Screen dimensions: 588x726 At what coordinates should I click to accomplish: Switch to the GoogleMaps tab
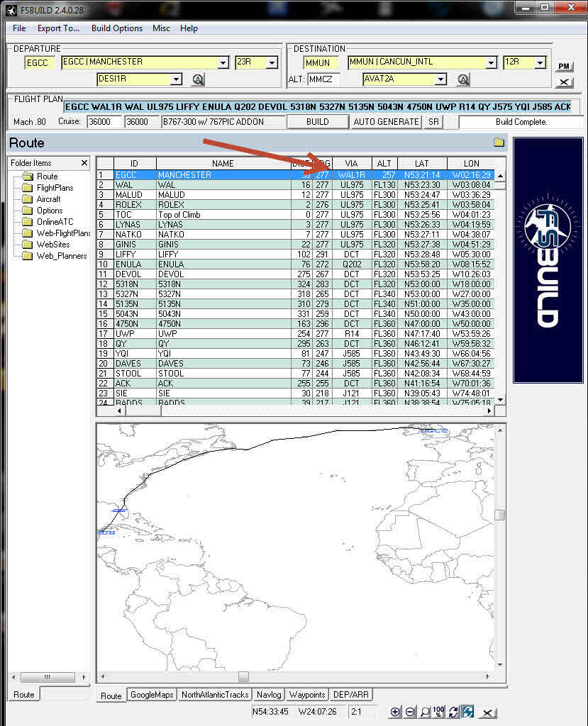[152, 695]
